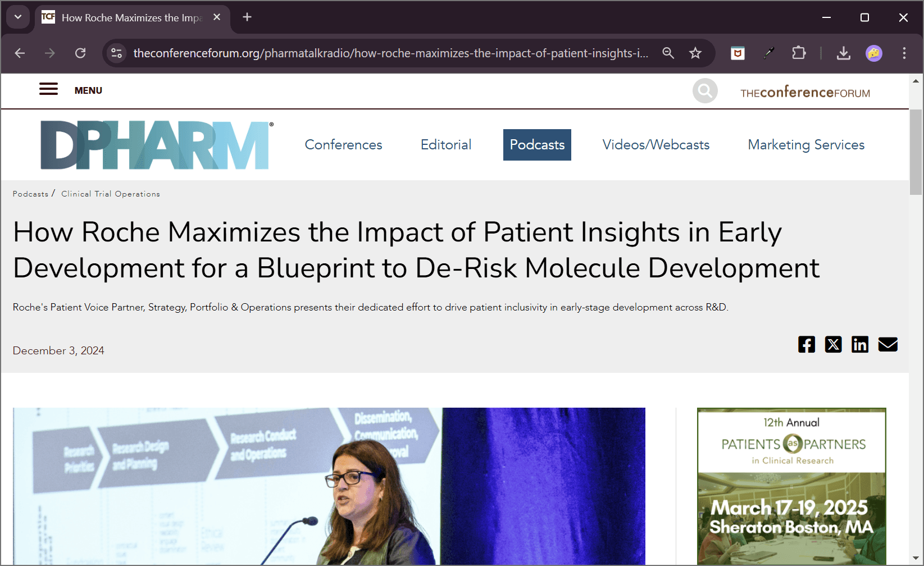Share article via email icon
Screen dimensions: 924x566
(x=887, y=344)
